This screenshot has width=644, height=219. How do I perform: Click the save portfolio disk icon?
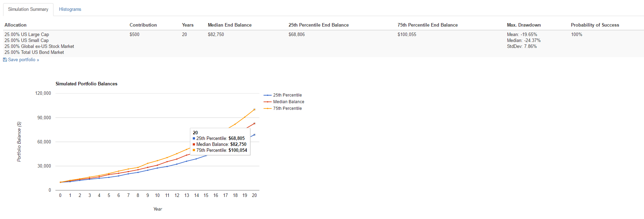5,60
